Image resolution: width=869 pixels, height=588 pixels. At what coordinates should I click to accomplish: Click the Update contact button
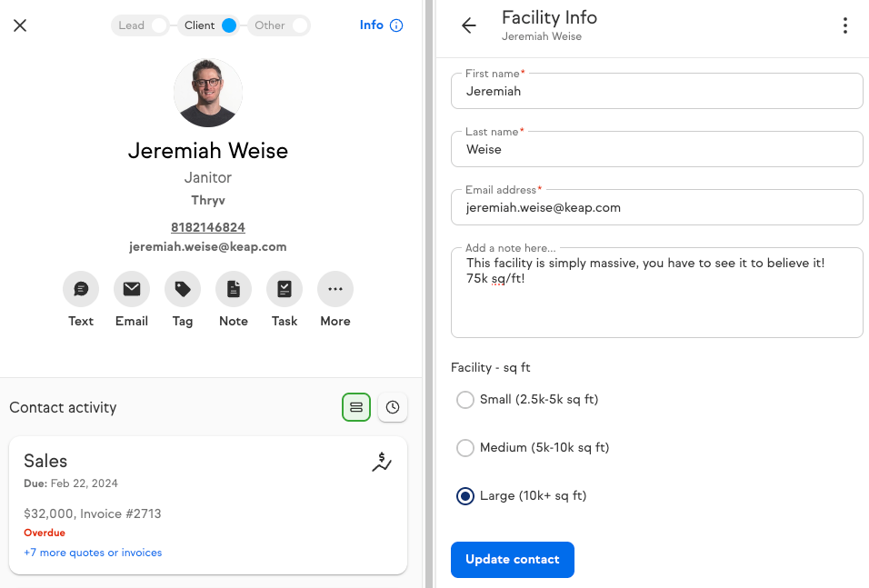pos(513,560)
